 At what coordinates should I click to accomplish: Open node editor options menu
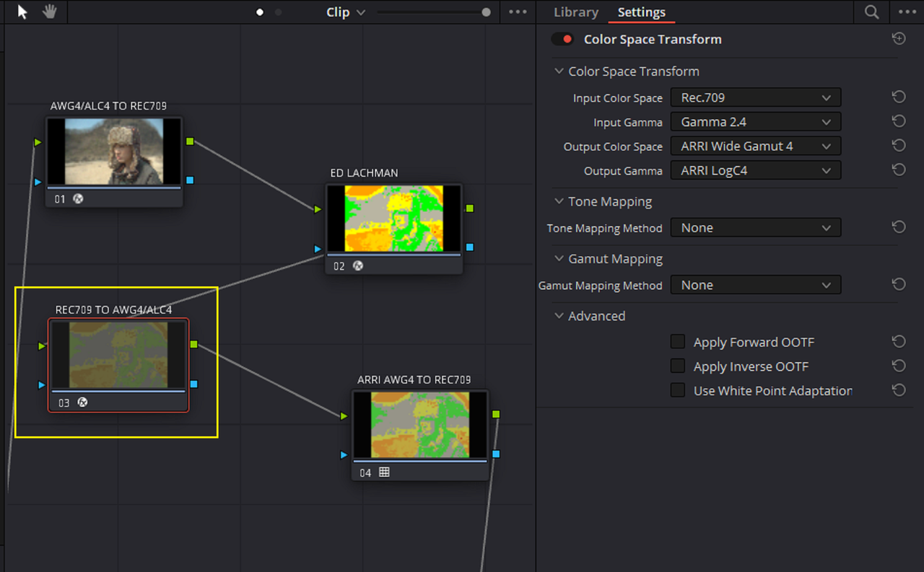click(x=518, y=12)
